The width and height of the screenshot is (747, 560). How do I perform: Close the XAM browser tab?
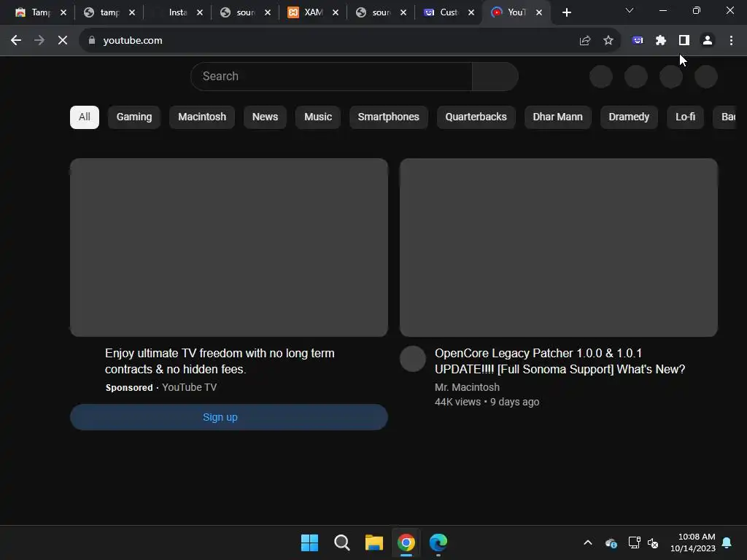(x=336, y=13)
